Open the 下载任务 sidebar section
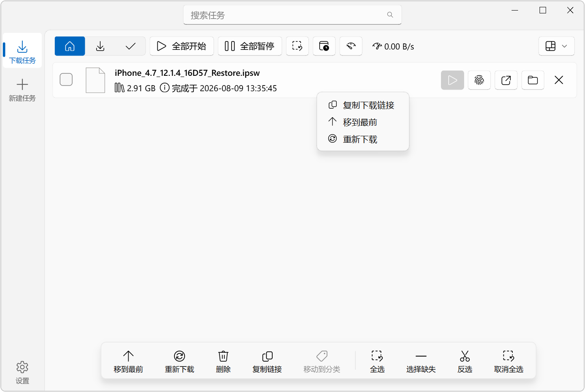 (22, 51)
